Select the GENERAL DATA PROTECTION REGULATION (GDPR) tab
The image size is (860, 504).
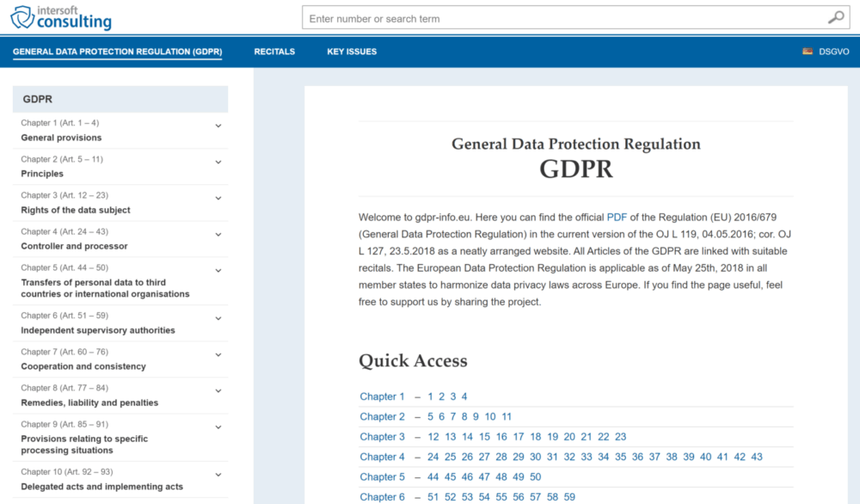(117, 52)
